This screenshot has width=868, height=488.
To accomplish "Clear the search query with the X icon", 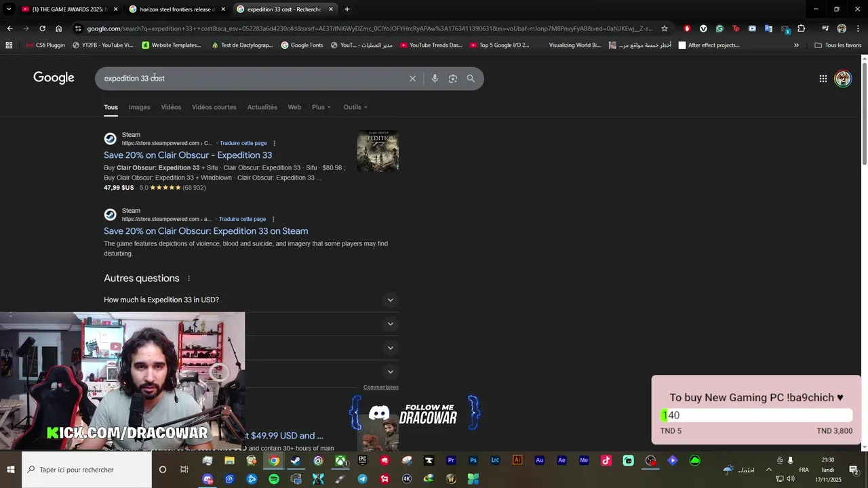I will pyautogui.click(x=412, y=79).
